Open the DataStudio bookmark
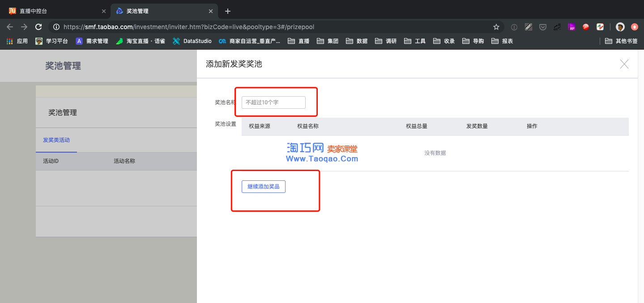 tap(192, 41)
